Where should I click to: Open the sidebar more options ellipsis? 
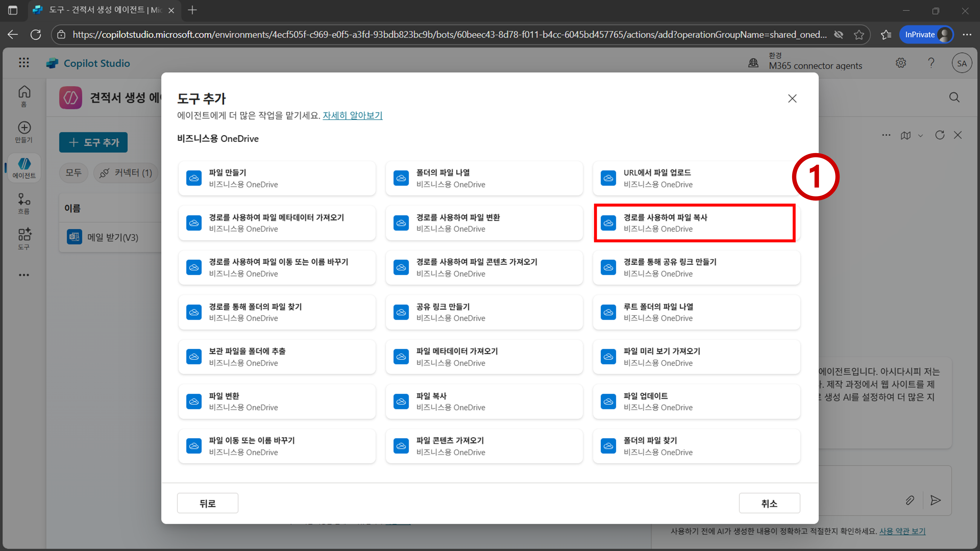pyautogui.click(x=24, y=275)
